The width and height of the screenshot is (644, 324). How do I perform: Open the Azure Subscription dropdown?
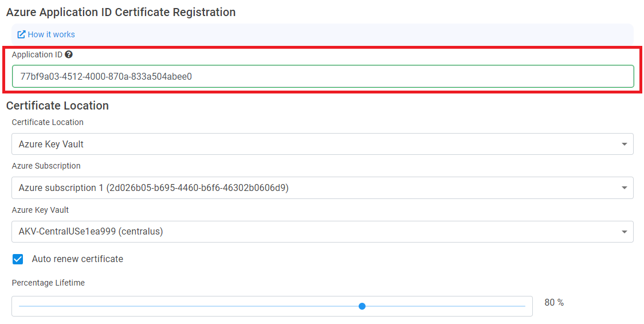323,188
